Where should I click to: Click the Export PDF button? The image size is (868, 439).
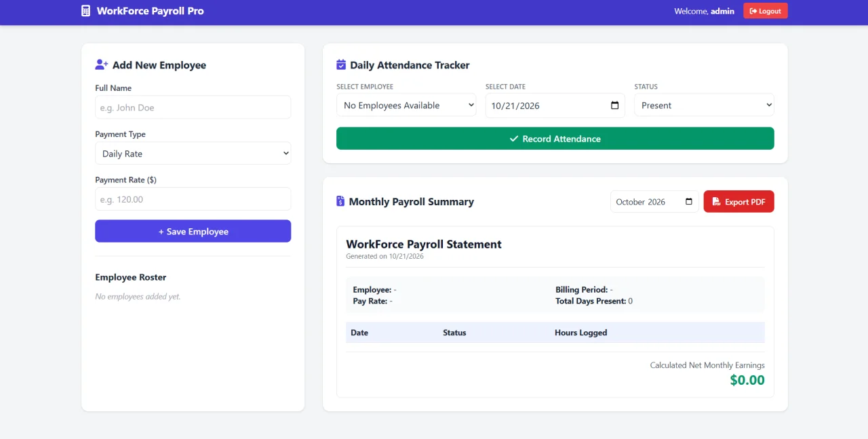click(739, 202)
